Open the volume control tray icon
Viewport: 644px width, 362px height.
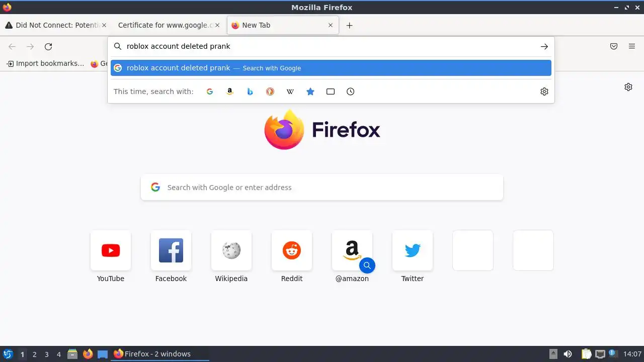(568, 354)
